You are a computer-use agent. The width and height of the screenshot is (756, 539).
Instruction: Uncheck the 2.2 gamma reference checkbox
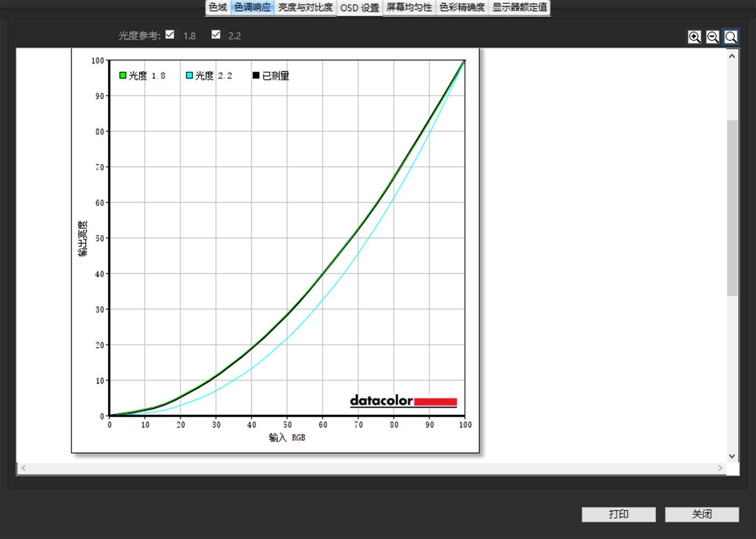[216, 34]
